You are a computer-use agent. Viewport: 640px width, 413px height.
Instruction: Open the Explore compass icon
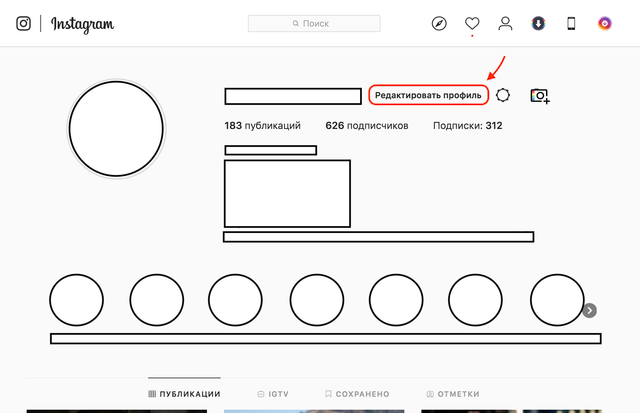(x=439, y=23)
